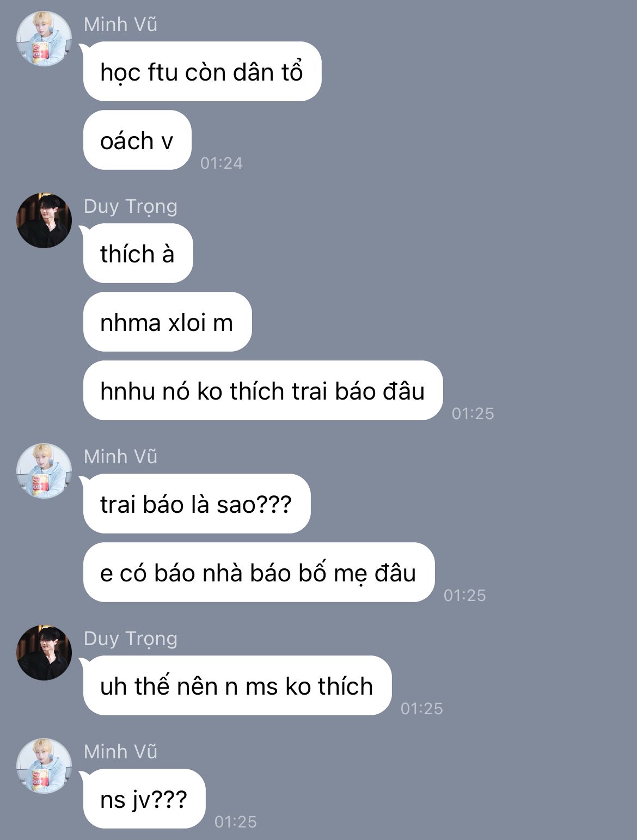Select message bubble 'ns jv???'
Image resolution: width=637 pixels, height=840 pixels.
pyautogui.click(x=144, y=799)
